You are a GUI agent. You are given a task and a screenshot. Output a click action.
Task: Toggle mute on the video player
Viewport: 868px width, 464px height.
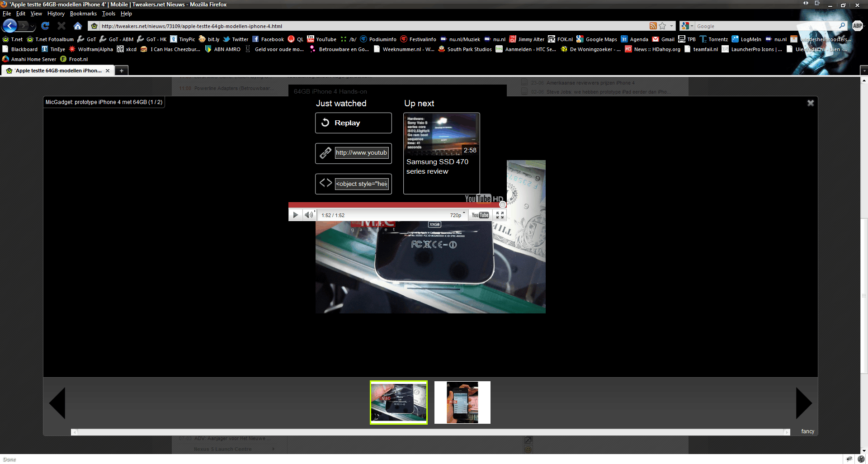(309, 215)
